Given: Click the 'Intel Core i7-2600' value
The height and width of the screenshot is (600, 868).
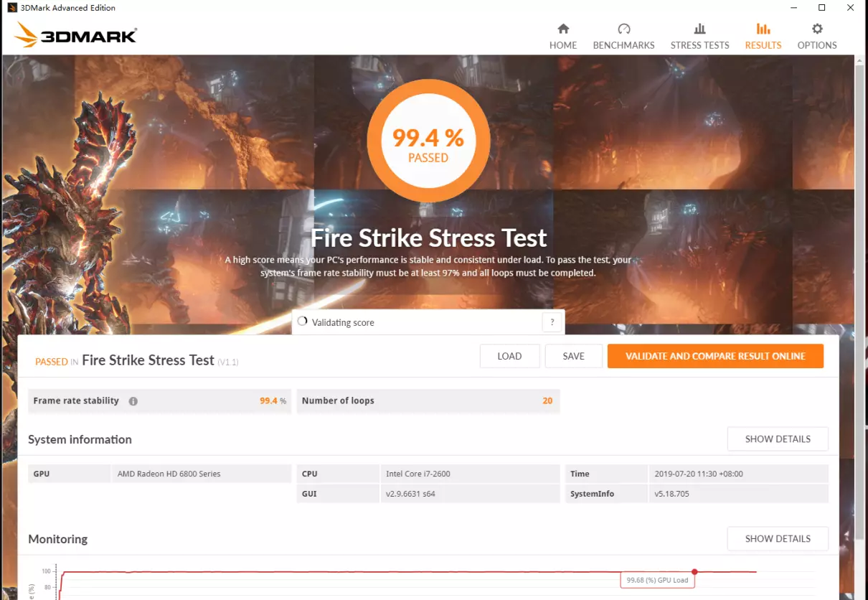Looking at the screenshot, I should click(x=418, y=474).
